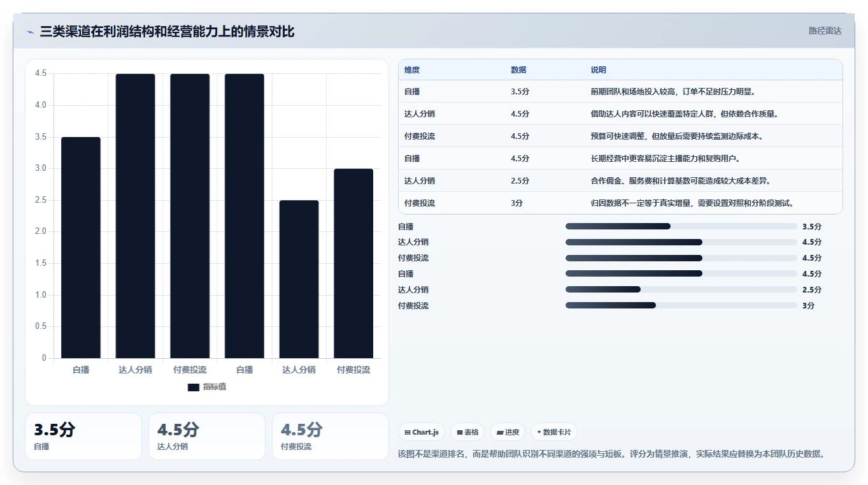Open the 4.5分 付费投流 data card
The height and width of the screenshot is (485, 868).
(331, 436)
